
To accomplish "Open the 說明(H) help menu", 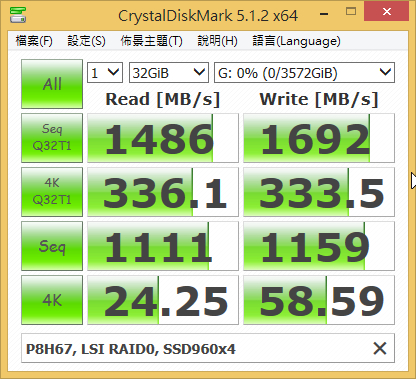I will pos(217,41).
